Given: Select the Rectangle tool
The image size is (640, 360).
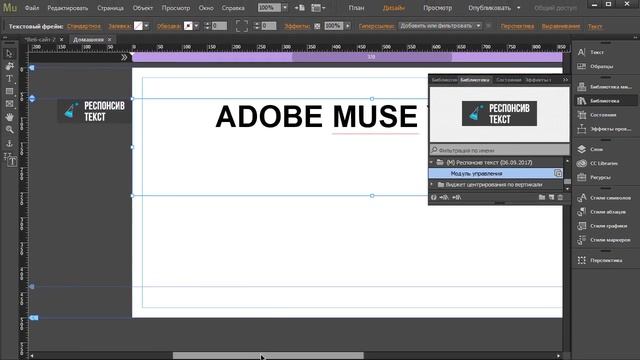Looking at the screenshot, I should tap(9, 91).
